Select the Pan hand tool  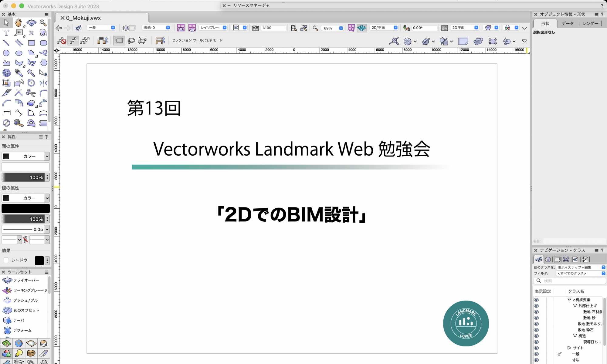pos(19,23)
